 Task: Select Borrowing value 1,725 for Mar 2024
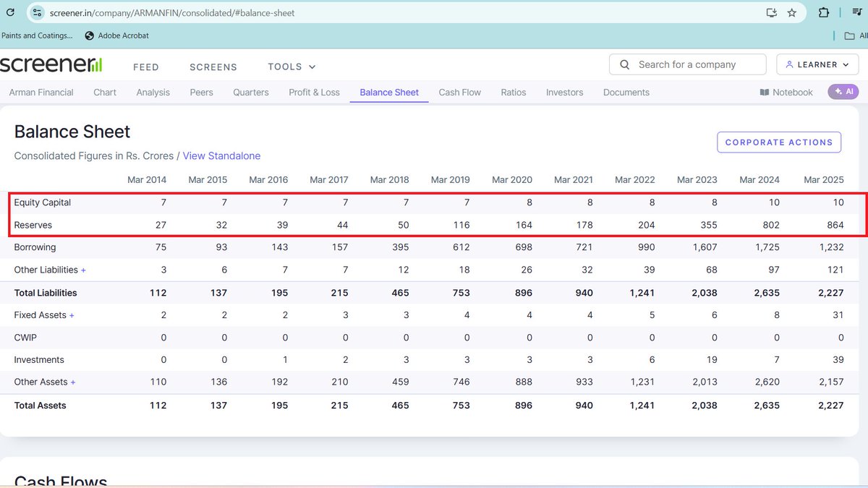766,247
